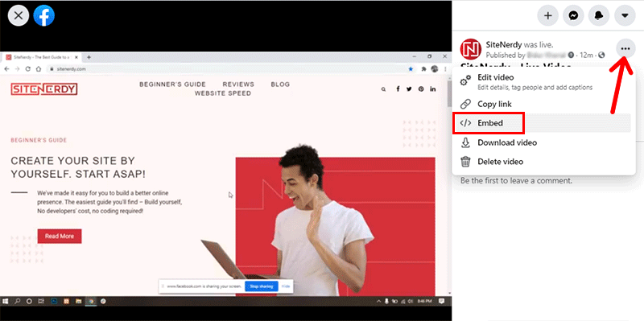Click the browser back arrow
The width and height of the screenshot is (644, 321).
click(6, 69)
